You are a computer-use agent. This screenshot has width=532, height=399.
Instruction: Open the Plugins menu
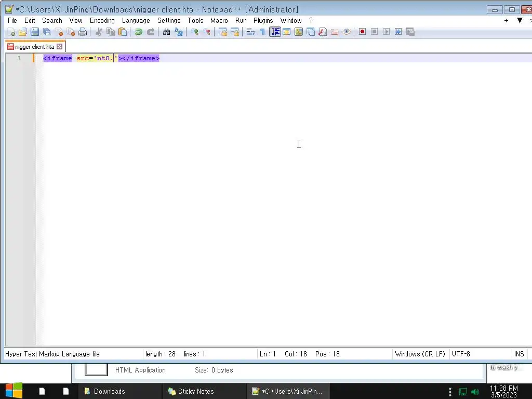tap(263, 21)
